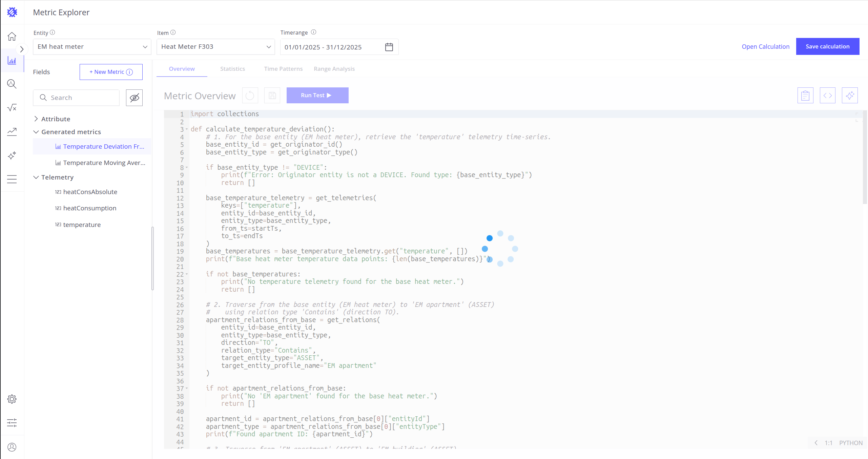This screenshot has width=868, height=459.
Task: Switch to the Range Analysis tab
Action: [334, 69]
